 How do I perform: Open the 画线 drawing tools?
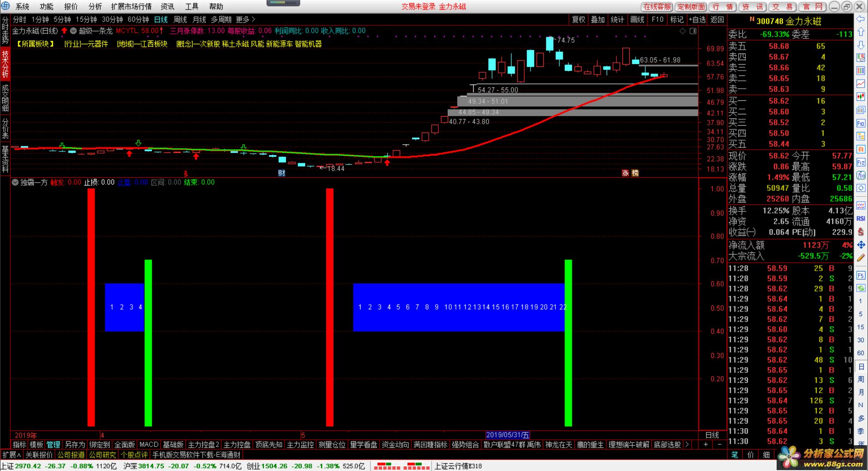point(637,19)
